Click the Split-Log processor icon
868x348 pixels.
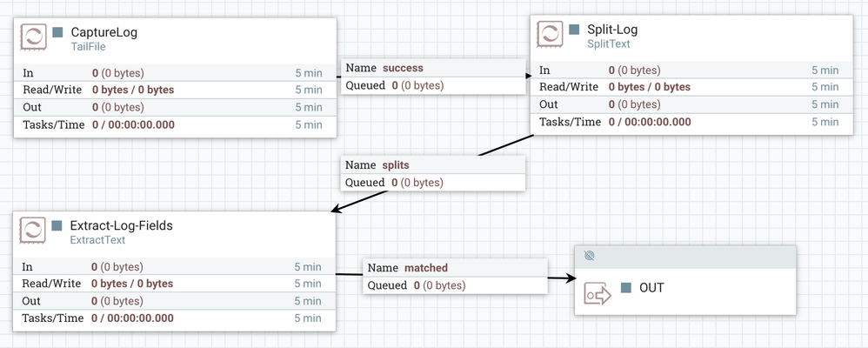tap(551, 36)
